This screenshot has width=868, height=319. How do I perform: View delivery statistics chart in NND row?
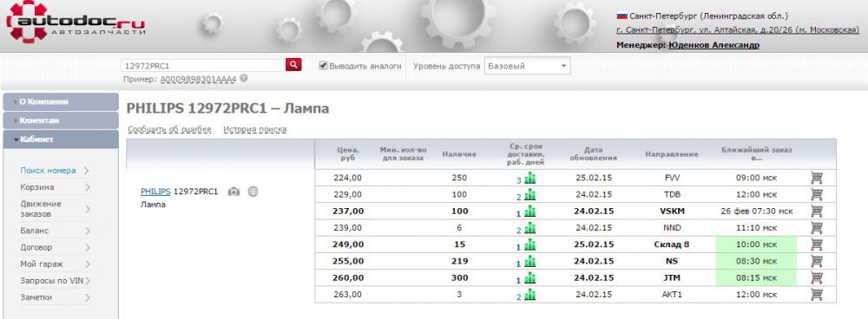tap(530, 228)
